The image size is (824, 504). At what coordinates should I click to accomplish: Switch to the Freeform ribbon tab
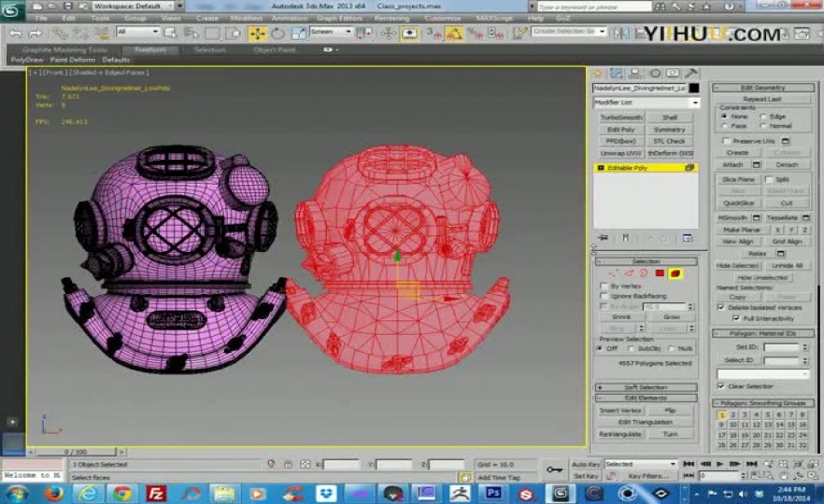pyautogui.click(x=150, y=49)
